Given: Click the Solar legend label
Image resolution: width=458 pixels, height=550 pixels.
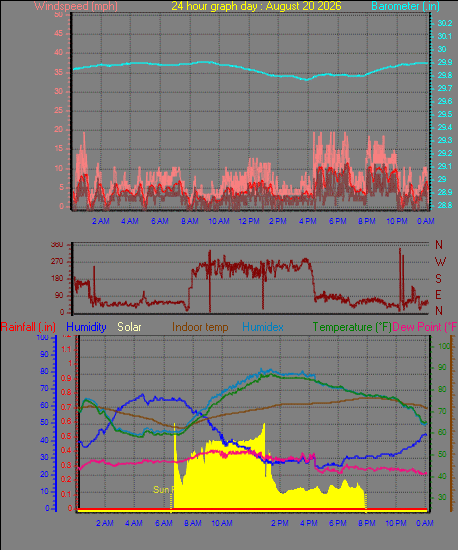Looking at the screenshot, I should [x=129, y=327].
